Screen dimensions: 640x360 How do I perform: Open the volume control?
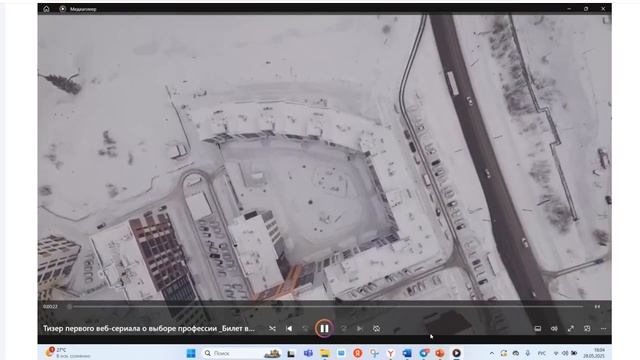click(554, 329)
